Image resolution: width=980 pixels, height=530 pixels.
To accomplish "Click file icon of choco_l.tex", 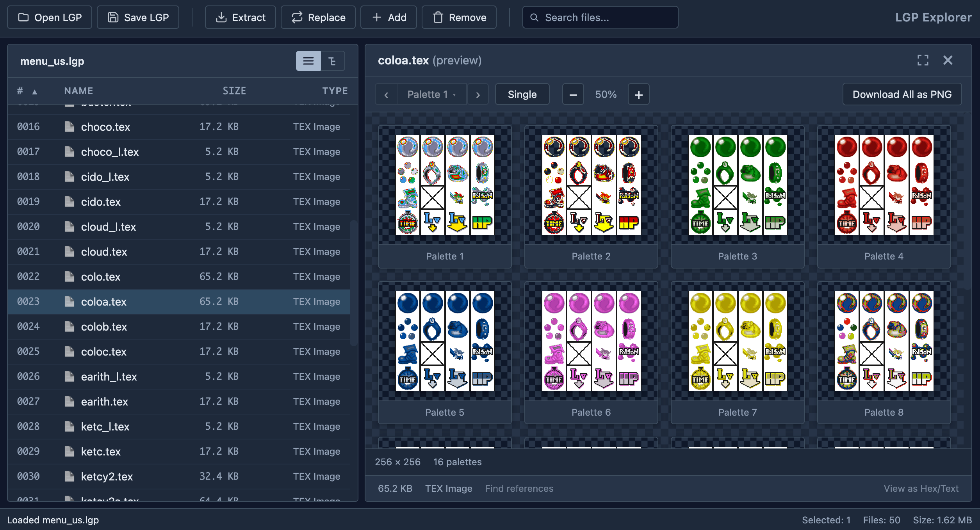I will (x=69, y=151).
